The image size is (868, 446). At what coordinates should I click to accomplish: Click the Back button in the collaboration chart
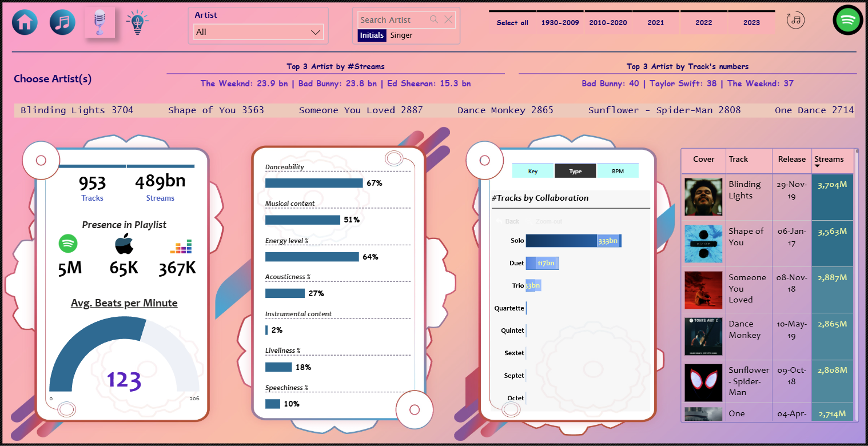(x=508, y=221)
